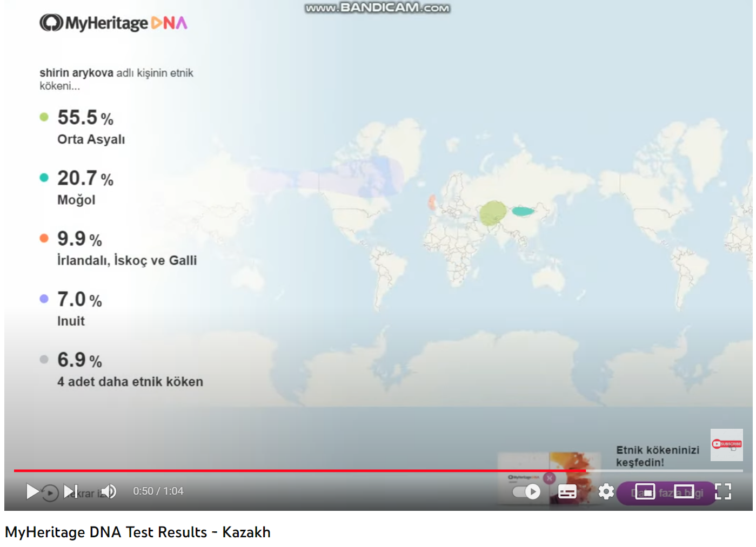Close the info card with the X button
The image size is (756, 547).
550,478
